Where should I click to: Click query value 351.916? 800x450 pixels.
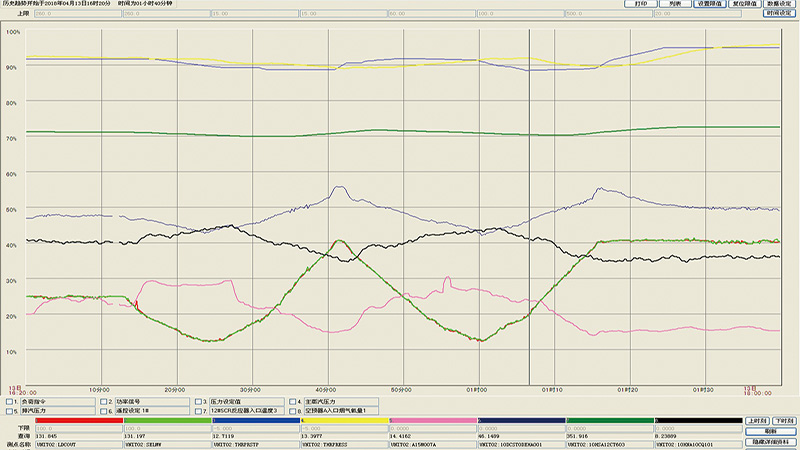[578, 436]
